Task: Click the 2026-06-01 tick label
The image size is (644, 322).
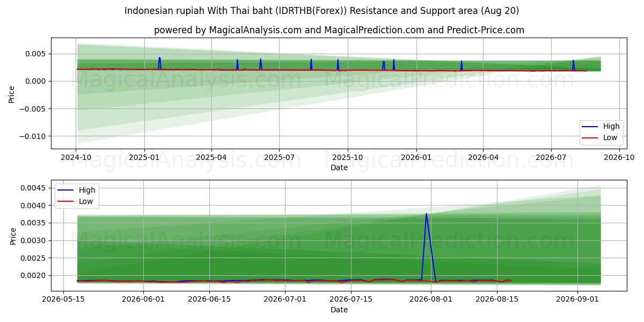Action: [x=143, y=300]
